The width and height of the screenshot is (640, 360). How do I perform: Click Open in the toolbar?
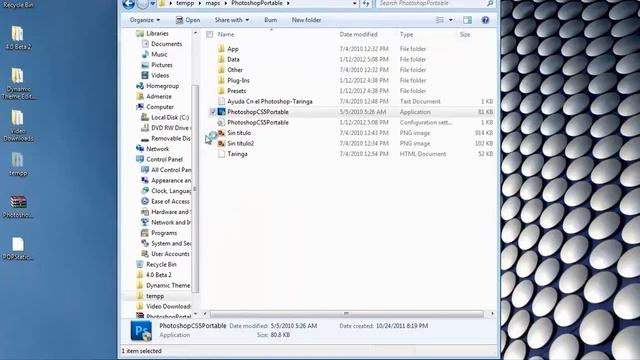tap(188, 20)
